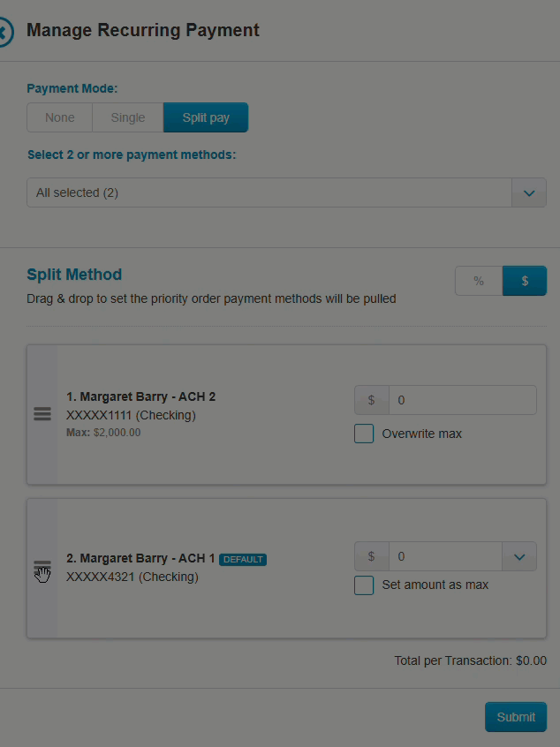Submit the recurring payment settings
Image resolution: width=560 pixels, height=747 pixels.
(x=516, y=716)
